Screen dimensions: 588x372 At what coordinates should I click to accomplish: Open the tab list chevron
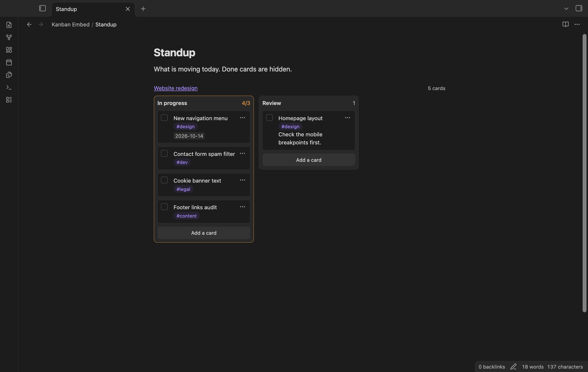(x=566, y=9)
